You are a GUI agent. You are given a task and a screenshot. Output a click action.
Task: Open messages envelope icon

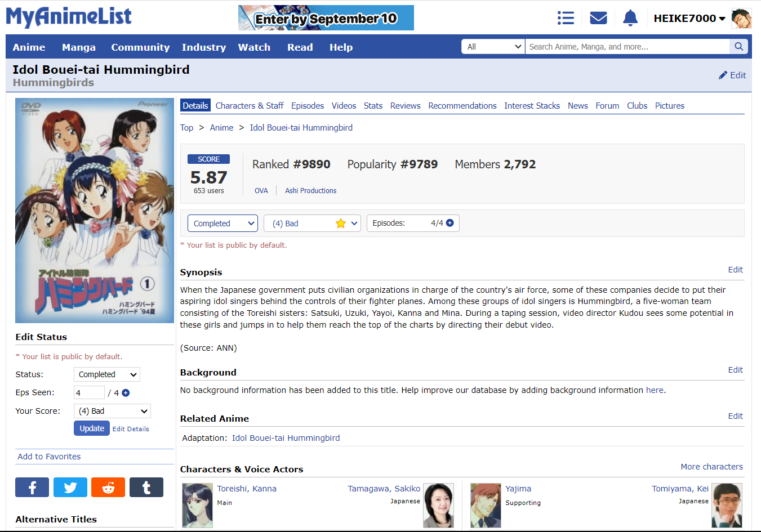click(598, 18)
